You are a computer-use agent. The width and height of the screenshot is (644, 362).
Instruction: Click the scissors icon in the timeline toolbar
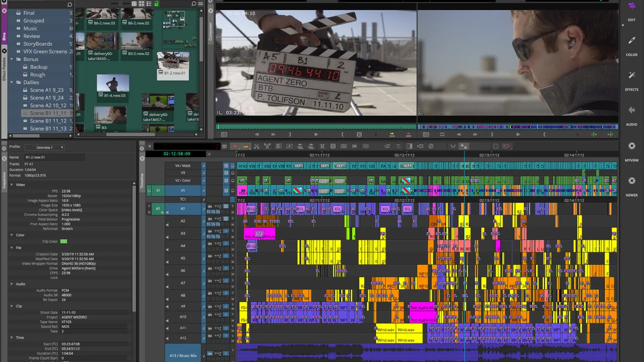coord(256,146)
